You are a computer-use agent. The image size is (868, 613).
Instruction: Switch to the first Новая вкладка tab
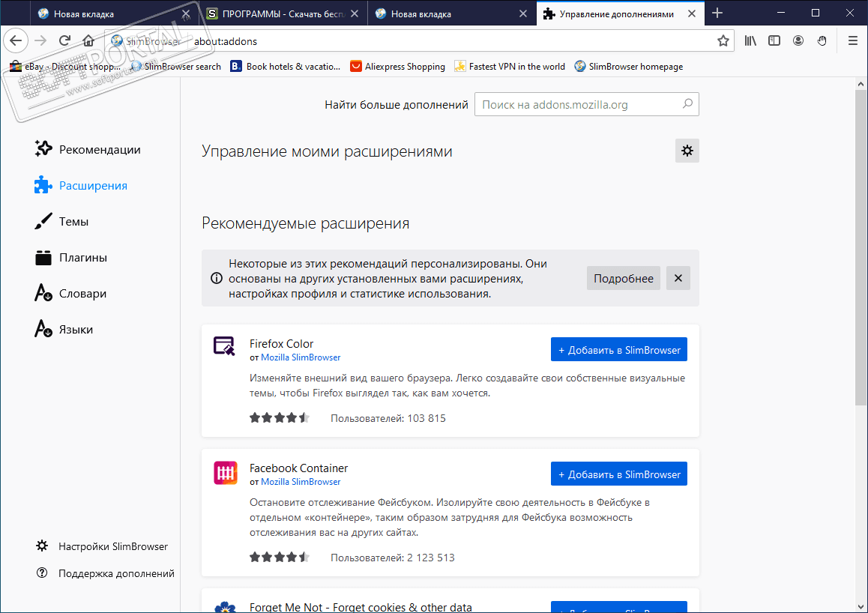(115, 13)
